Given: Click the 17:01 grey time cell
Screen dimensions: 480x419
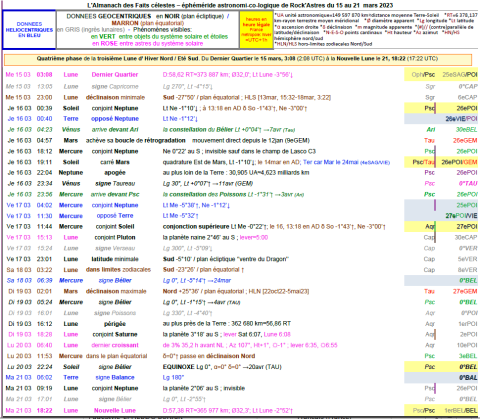Looking at the screenshot, I should pyautogui.click(x=44, y=399).
